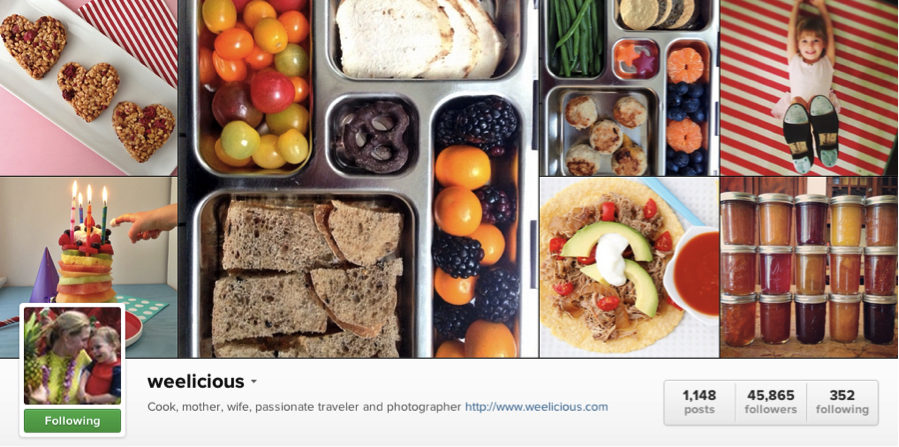The image size is (899, 447).
Task: Open the girl in tap shoes photo
Action: coord(810,87)
